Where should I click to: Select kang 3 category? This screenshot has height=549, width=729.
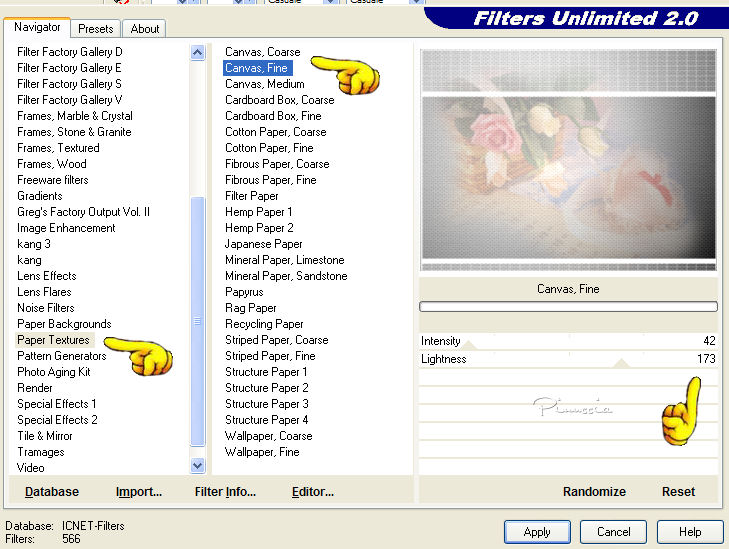(33, 244)
